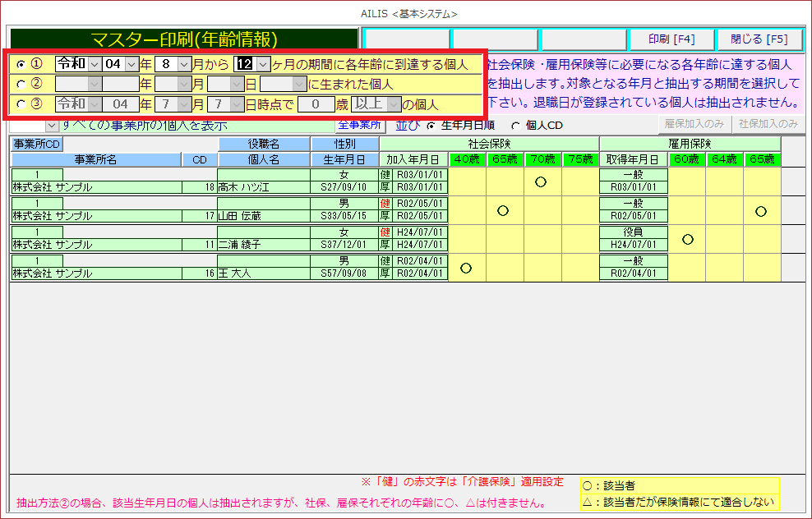Open the 事業所 selector dropdown arrow
Viewport: 812px width, 519px height.
coord(52,126)
